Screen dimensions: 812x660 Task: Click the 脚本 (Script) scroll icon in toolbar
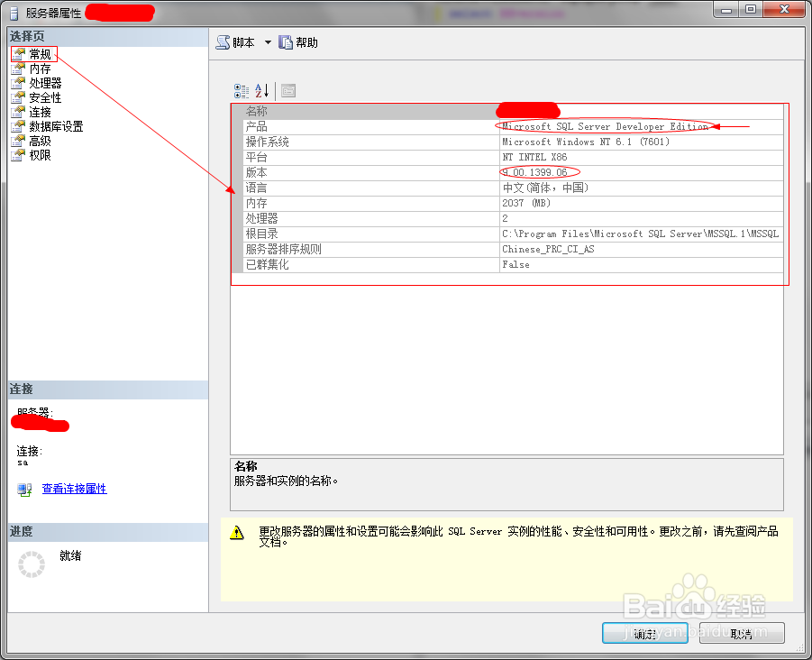pyautogui.click(x=221, y=41)
